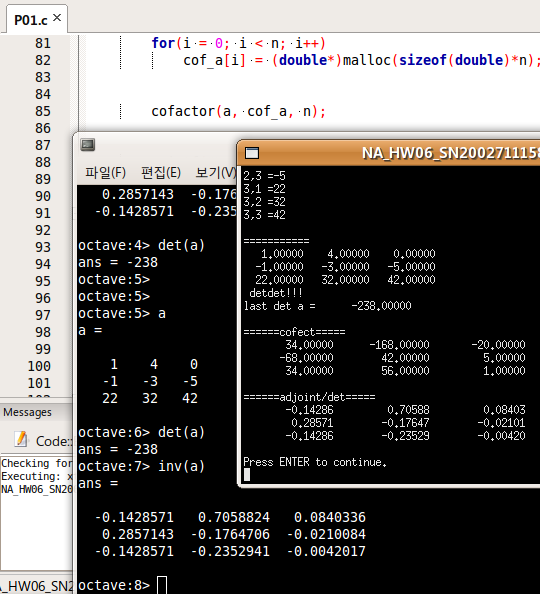Click the NA_HW06 console window icon
Image resolution: width=540 pixels, height=594 pixels.
[x=252, y=153]
